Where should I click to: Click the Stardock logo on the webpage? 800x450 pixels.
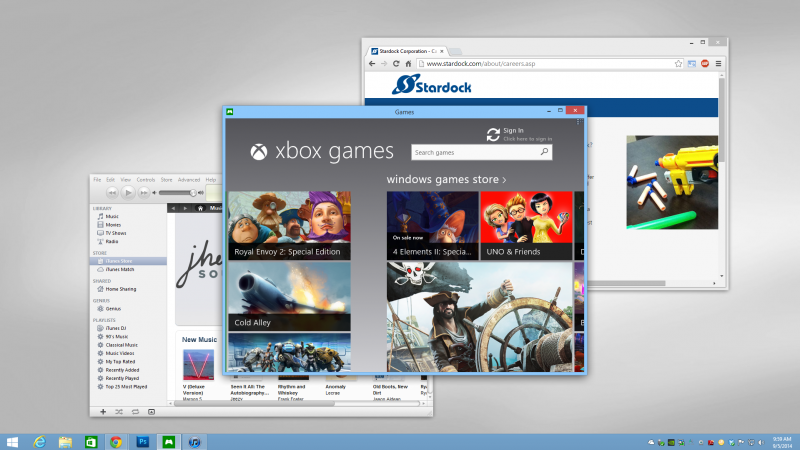(x=432, y=85)
